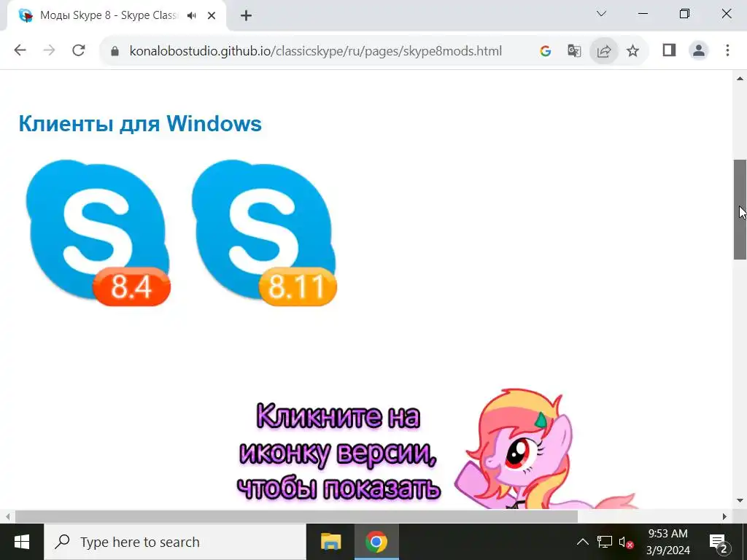The height and width of the screenshot is (560, 747).
Task: Click the Chrome taskbar icon
Action: (376, 542)
